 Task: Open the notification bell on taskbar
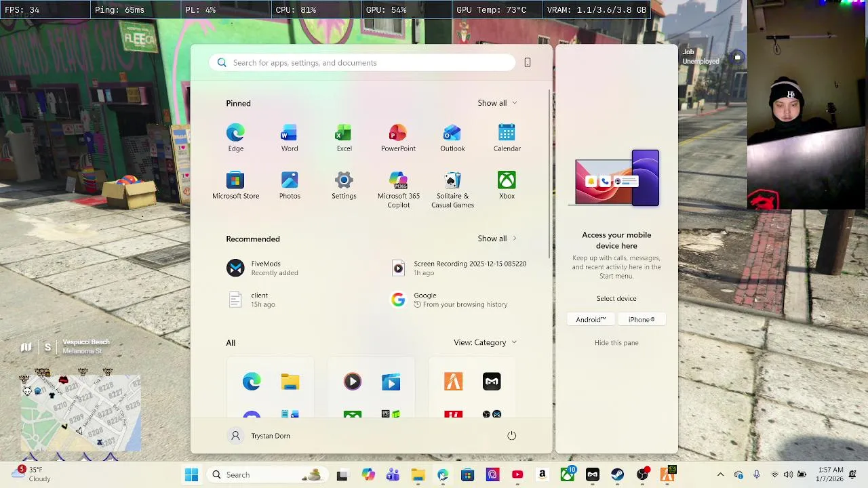[x=853, y=474]
